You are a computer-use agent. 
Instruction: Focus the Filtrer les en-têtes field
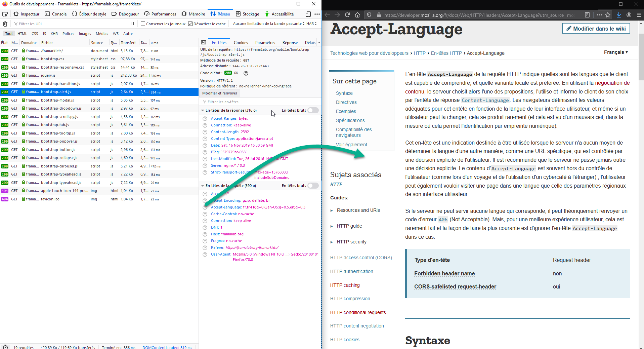(260, 102)
